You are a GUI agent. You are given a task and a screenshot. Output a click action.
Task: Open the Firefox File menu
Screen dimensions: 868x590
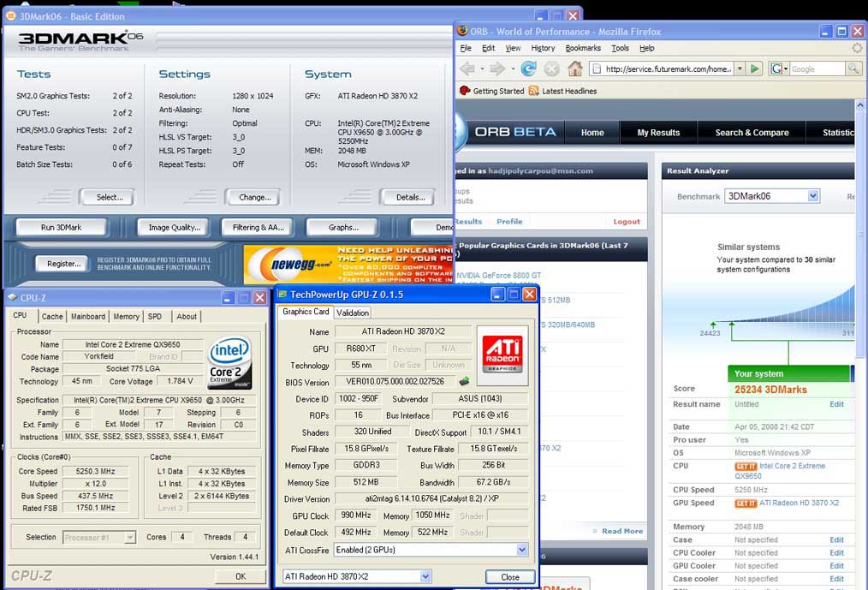tap(466, 48)
